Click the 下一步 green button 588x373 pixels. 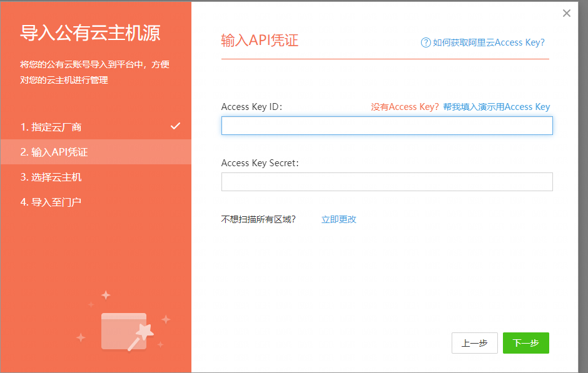tap(525, 342)
